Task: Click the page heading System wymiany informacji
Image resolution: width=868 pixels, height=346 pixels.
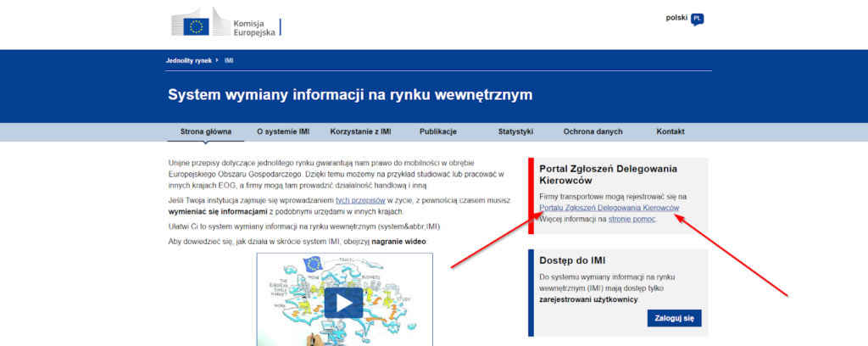Action: click(x=350, y=95)
